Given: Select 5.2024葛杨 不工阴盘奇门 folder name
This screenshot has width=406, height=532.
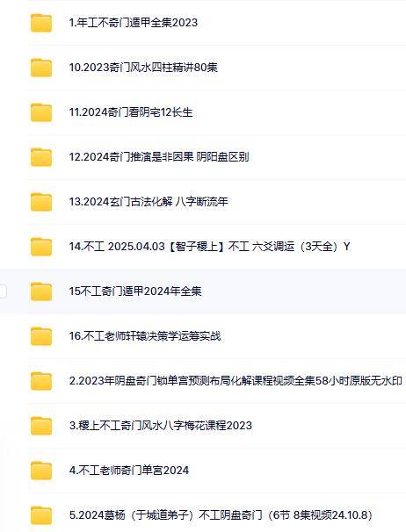Looking at the screenshot, I should click(221, 515).
